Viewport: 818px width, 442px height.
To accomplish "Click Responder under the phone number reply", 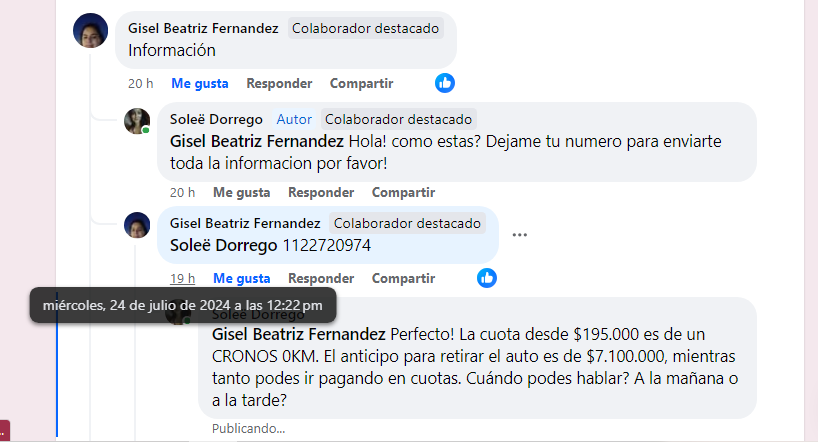I will pos(321,278).
